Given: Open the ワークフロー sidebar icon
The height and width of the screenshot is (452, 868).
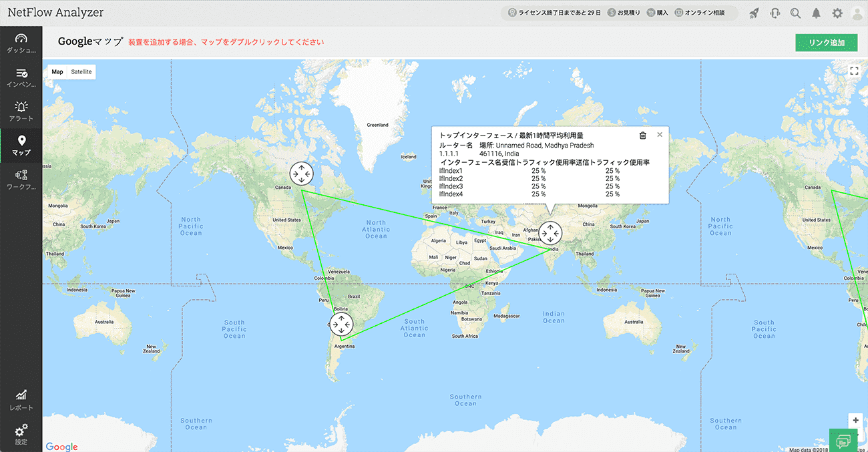Looking at the screenshot, I should [21, 178].
